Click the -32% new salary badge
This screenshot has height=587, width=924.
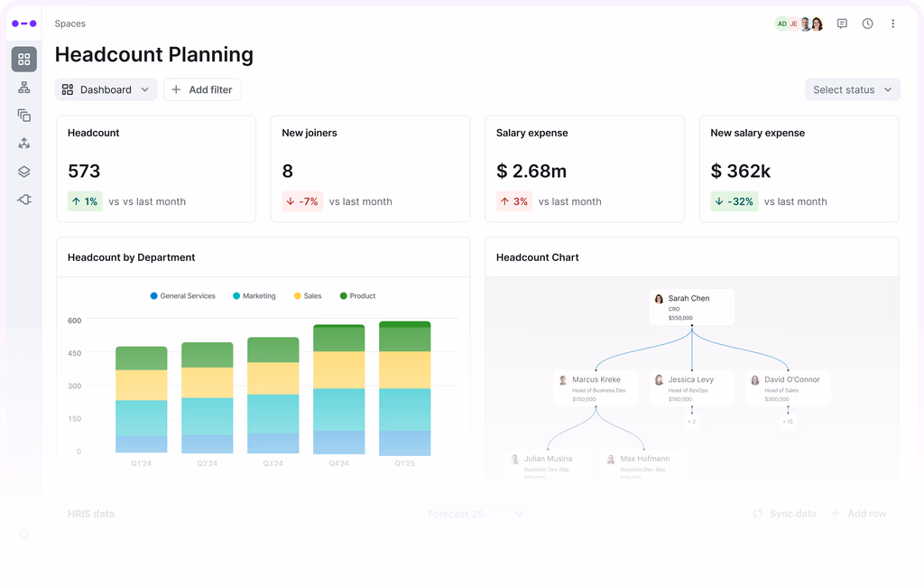(735, 201)
